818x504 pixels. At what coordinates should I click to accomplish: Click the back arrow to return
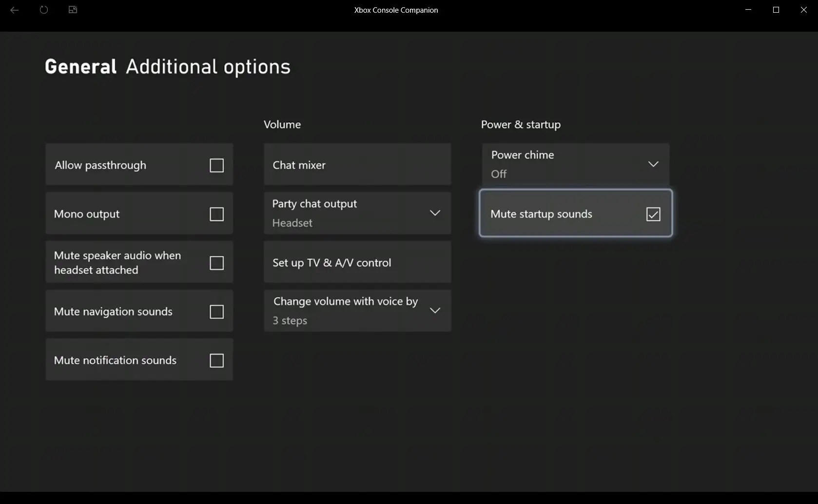14,10
